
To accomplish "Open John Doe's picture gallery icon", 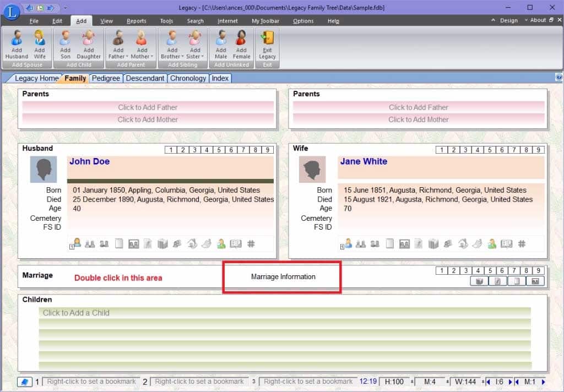I will tap(133, 244).
